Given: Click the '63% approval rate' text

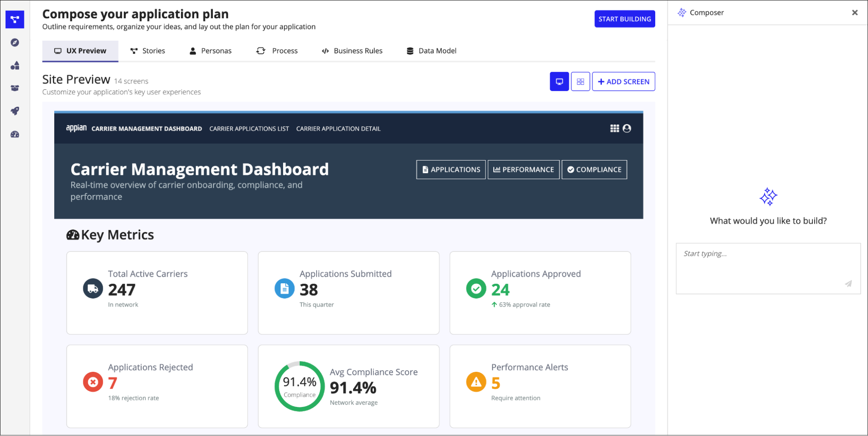Looking at the screenshot, I should (x=525, y=305).
